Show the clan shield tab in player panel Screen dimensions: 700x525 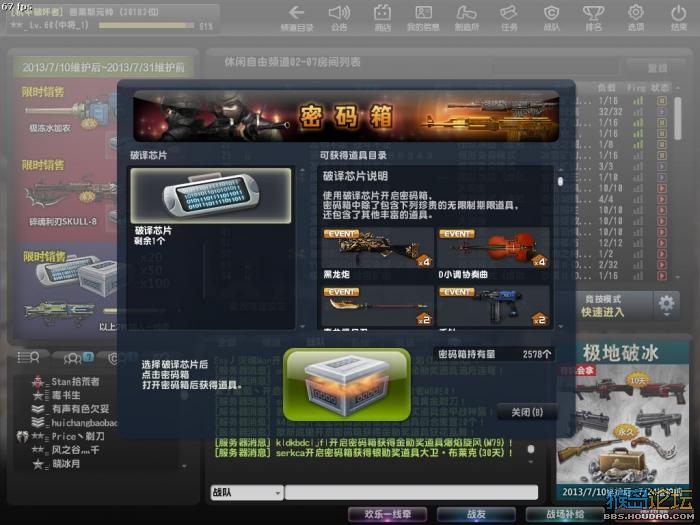[x=113, y=358]
